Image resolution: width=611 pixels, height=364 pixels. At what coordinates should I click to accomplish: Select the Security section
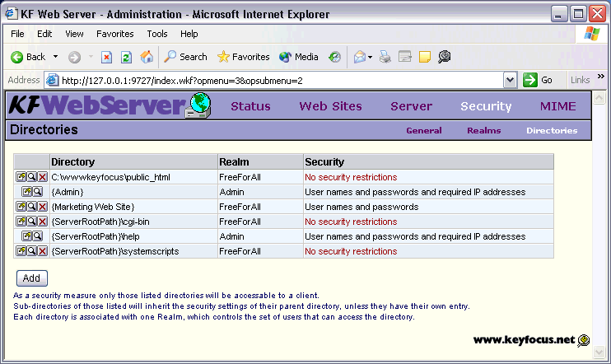click(x=486, y=106)
